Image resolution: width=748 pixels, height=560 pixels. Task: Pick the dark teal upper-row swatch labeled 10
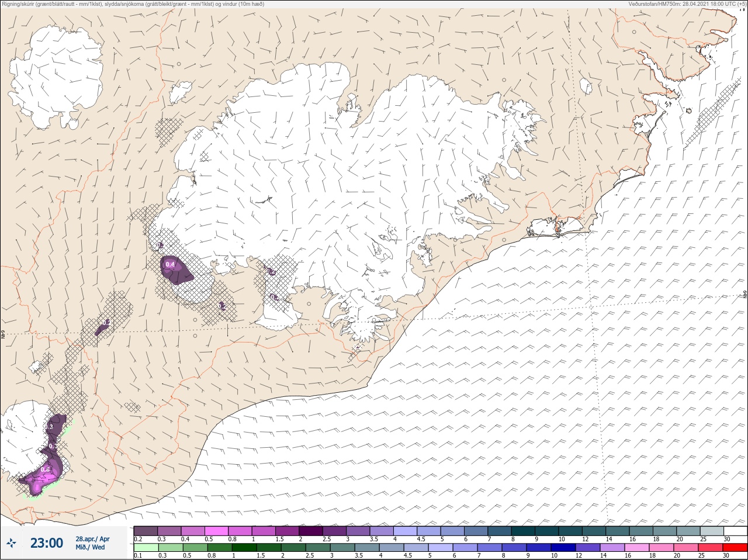point(572,531)
